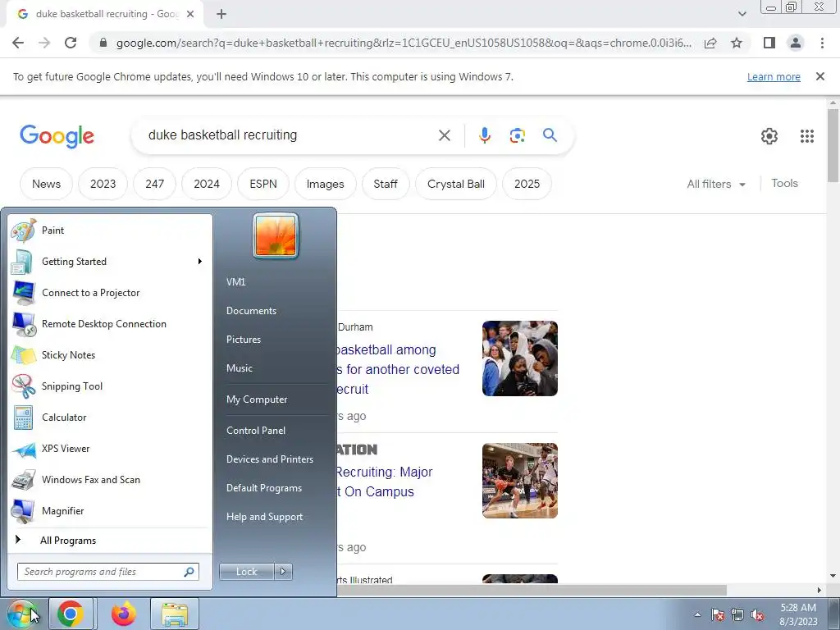Open My Computer from Start menu
The image size is (840, 630).
[x=257, y=399]
